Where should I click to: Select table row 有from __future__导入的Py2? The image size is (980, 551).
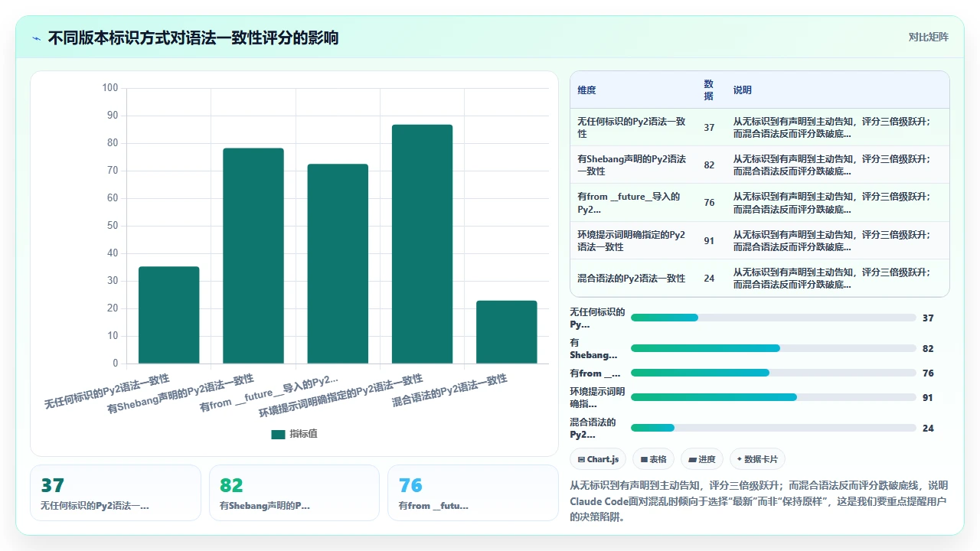(x=759, y=203)
